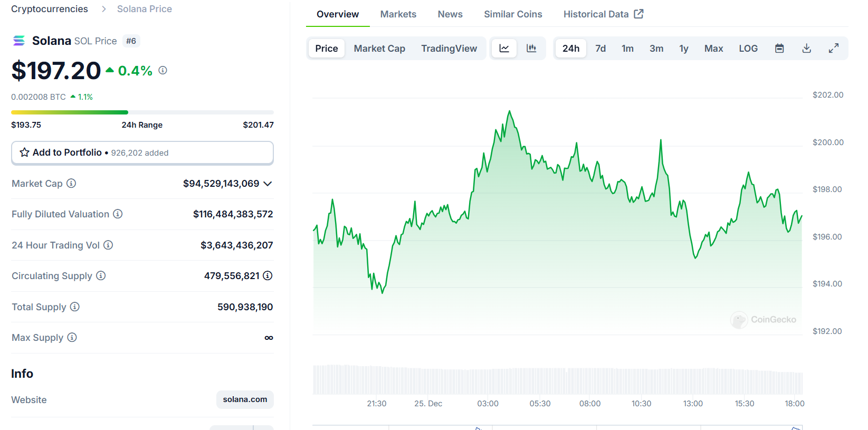
Task: Select the TradingView chart toggle
Action: pyautogui.click(x=449, y=49)
